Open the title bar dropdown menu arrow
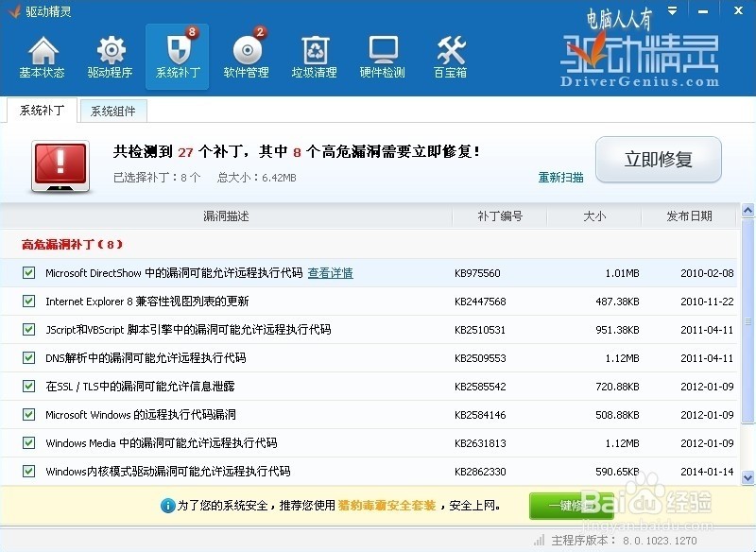 click(x=672, y=10)
